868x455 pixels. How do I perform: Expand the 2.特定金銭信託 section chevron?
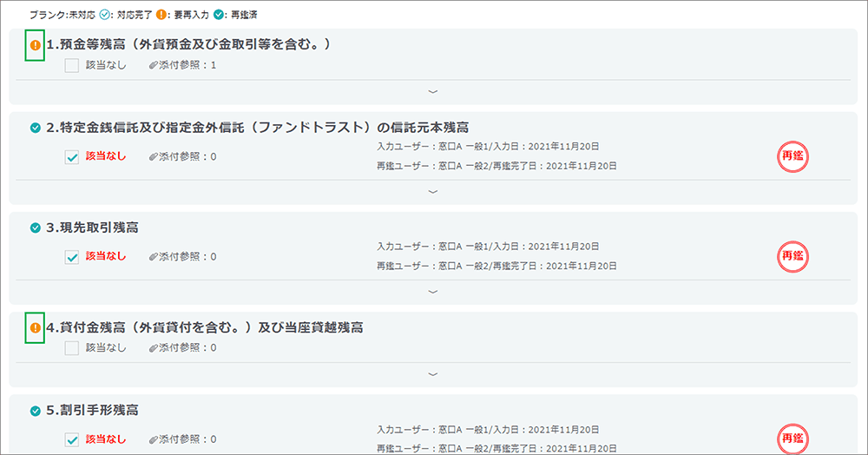[x=433, y=191]
